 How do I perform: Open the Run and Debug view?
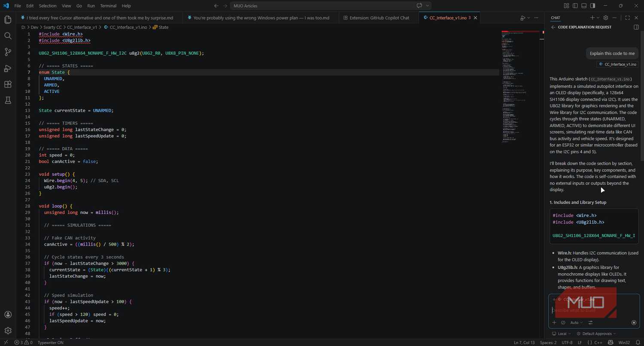coord(8,68)
